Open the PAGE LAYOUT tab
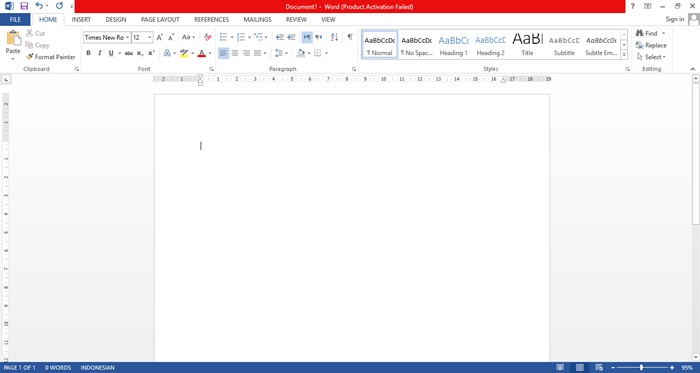Image resolution: width=700 pixels, height=373 pixels. pyautogui.click(x=160, y=20)
